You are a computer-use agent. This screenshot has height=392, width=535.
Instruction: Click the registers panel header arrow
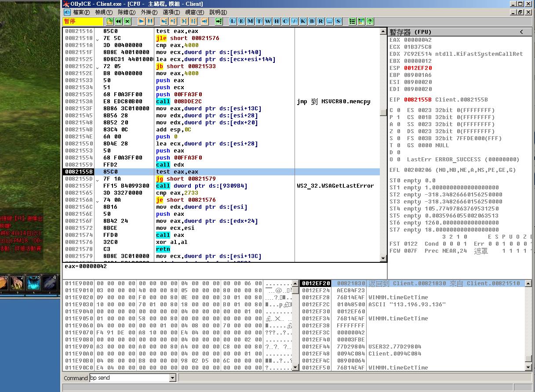[522, 32]
